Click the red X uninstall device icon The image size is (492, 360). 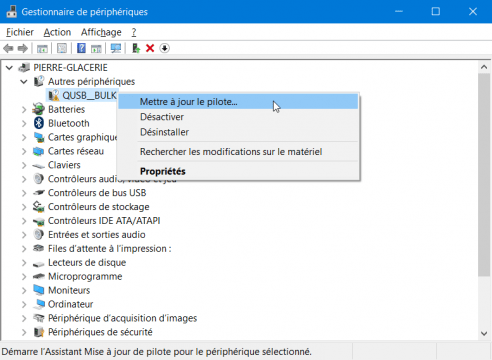click(x=150, y=48)
